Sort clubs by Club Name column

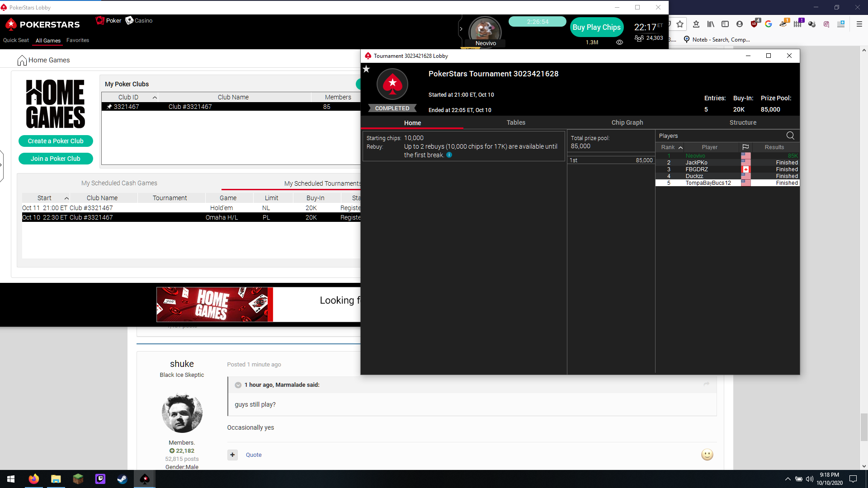(x=234, y=97)
